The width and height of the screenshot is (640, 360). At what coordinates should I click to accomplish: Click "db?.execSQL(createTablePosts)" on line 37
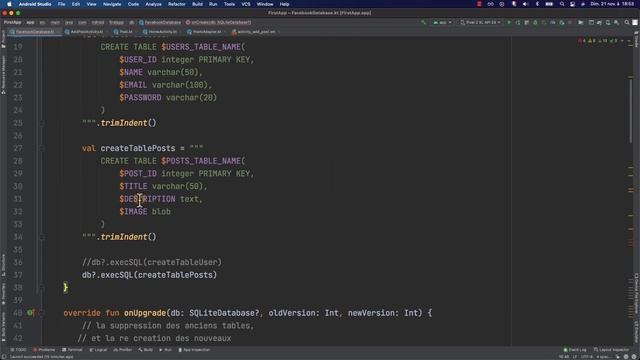click(149, 275)
